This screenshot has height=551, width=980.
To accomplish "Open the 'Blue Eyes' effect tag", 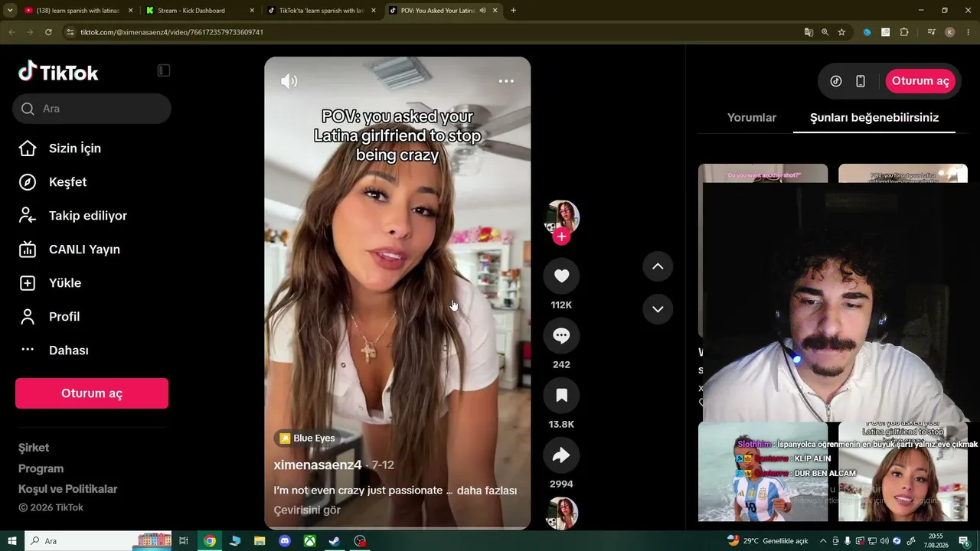I will point(307,439).
